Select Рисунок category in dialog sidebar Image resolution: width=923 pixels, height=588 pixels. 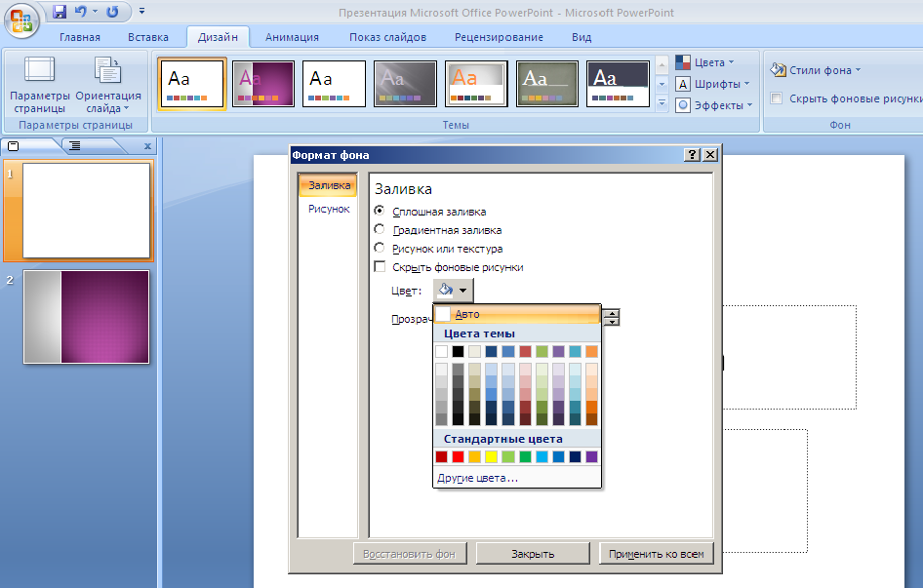tap(329, 209)
